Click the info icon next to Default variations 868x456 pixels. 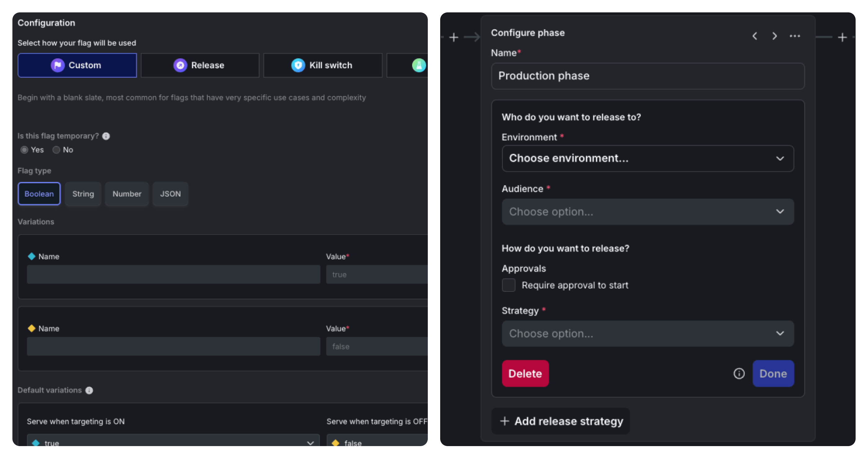tap(89, 390)
